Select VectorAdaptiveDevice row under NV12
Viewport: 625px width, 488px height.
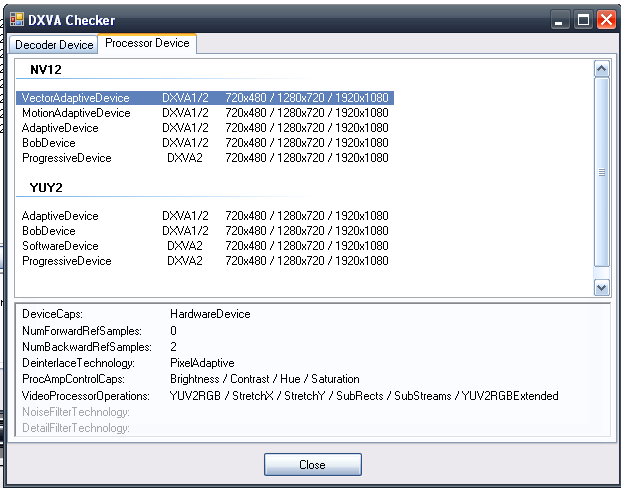(205, 98)
